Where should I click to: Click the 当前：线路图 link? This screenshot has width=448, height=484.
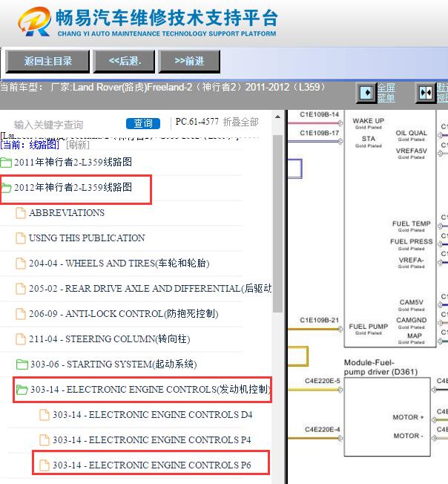(30, 145)
